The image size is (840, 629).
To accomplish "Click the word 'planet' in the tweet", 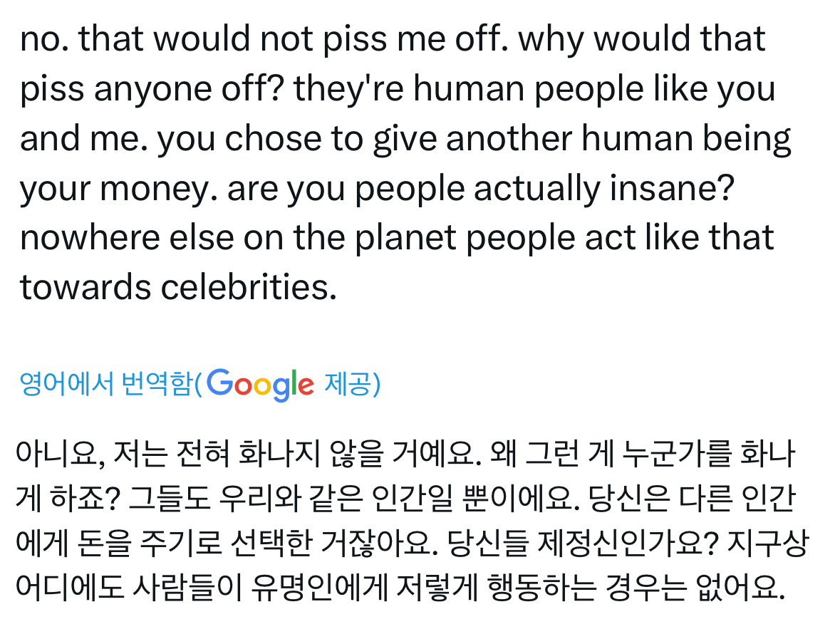I will coord(410,239).
